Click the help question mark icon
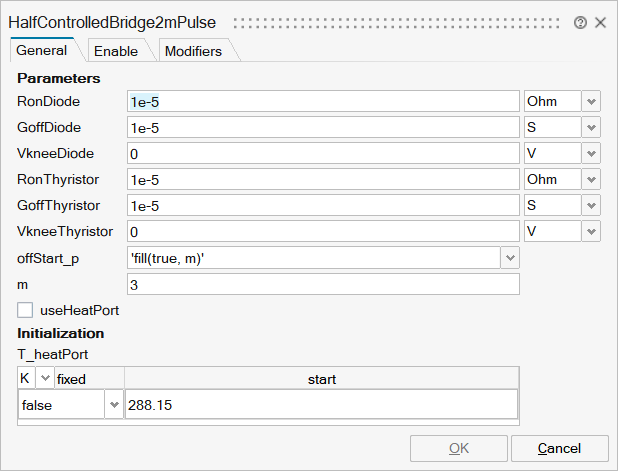The width and height of the screenshot is (618, 471). (581, 22)
